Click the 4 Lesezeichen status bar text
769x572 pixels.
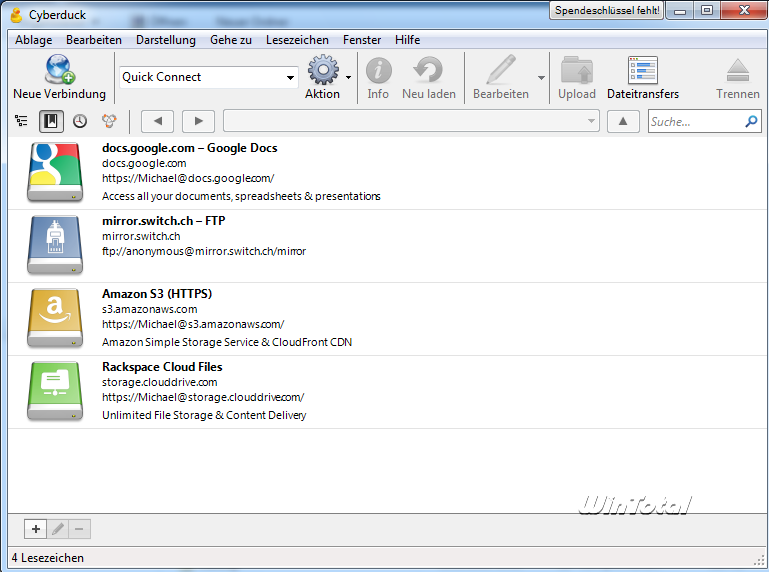point(48,558)
